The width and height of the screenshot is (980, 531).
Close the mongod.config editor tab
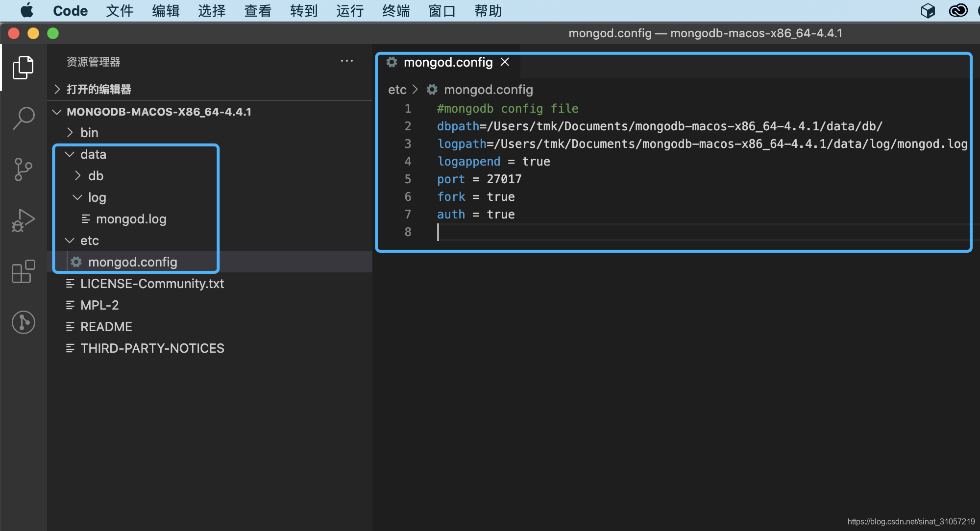click(505, 62)
